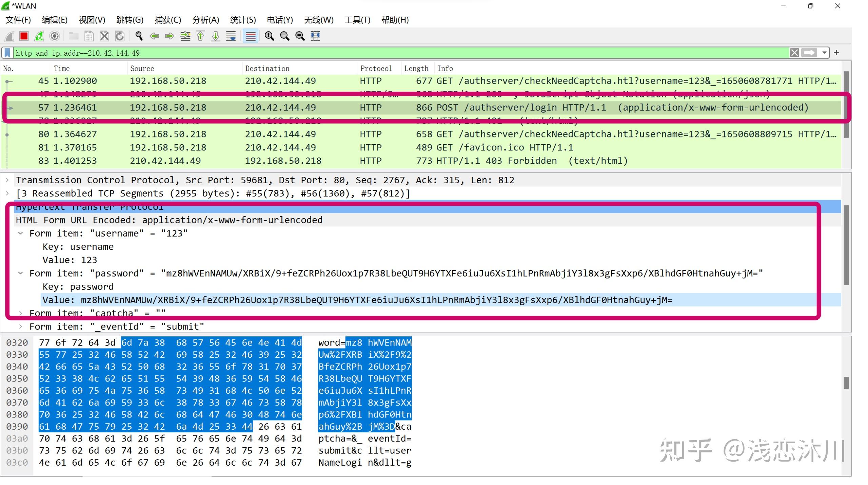Apply the current display filter

[x=810, y=53]
